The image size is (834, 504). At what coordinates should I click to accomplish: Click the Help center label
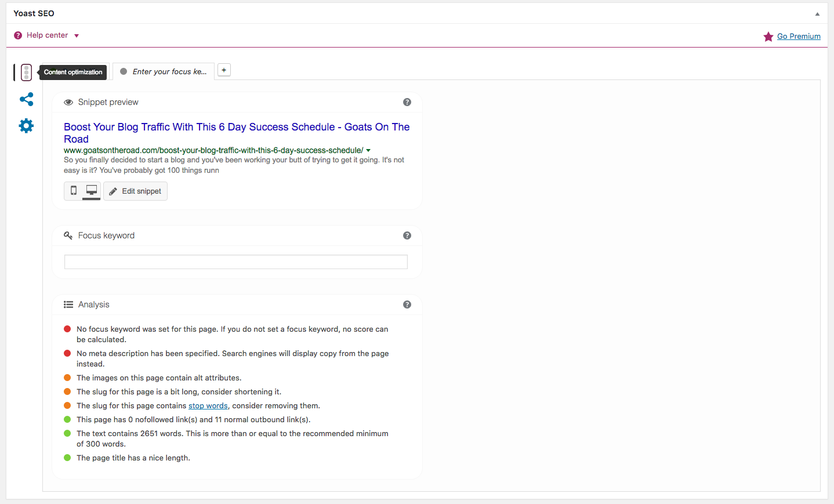coord(47,35)
